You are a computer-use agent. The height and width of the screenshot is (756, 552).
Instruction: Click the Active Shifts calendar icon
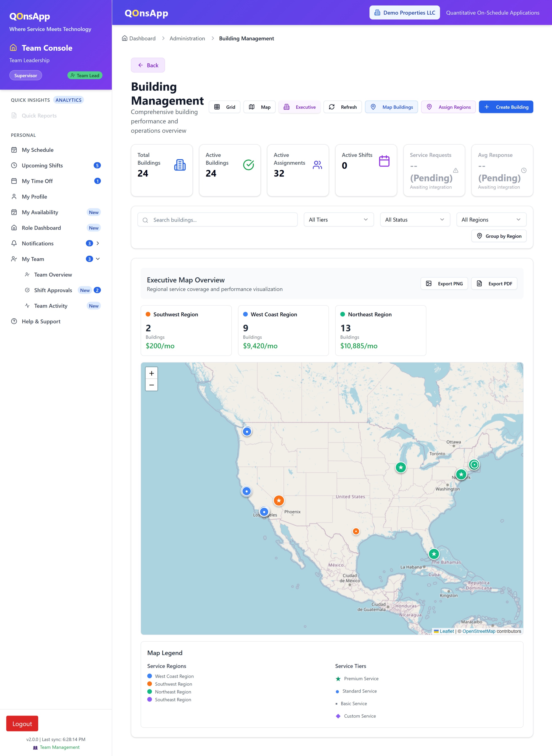[384, 161]
